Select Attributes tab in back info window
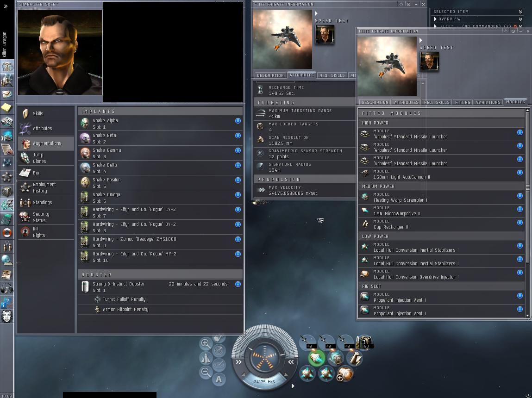 tap(301, 75)
